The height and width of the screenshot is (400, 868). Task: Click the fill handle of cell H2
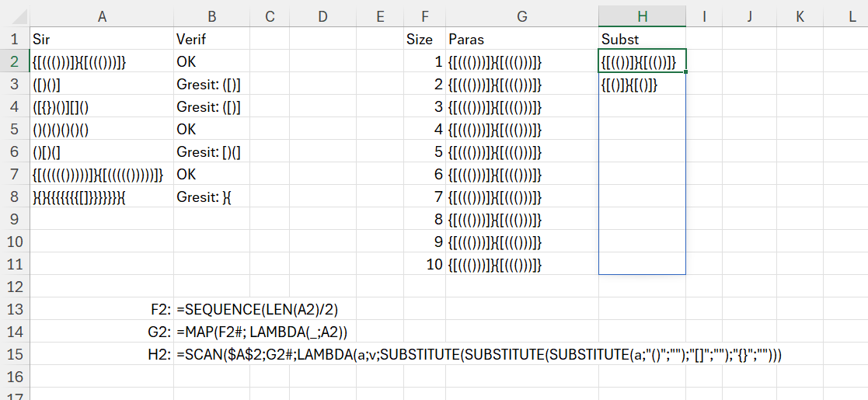point(685,72)
